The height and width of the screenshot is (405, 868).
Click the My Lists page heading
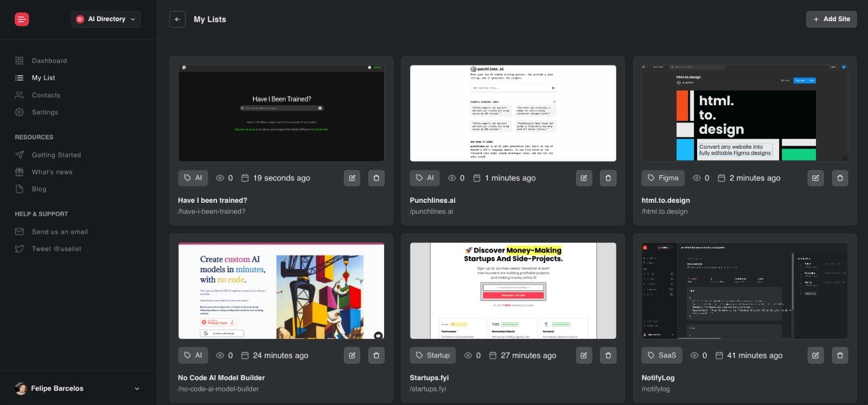click(x=210, y=20)
